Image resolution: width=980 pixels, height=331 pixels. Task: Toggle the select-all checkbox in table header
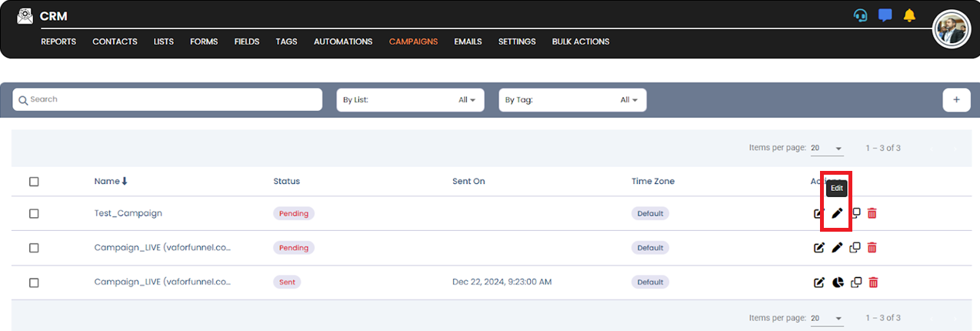(x=34, y=182)
